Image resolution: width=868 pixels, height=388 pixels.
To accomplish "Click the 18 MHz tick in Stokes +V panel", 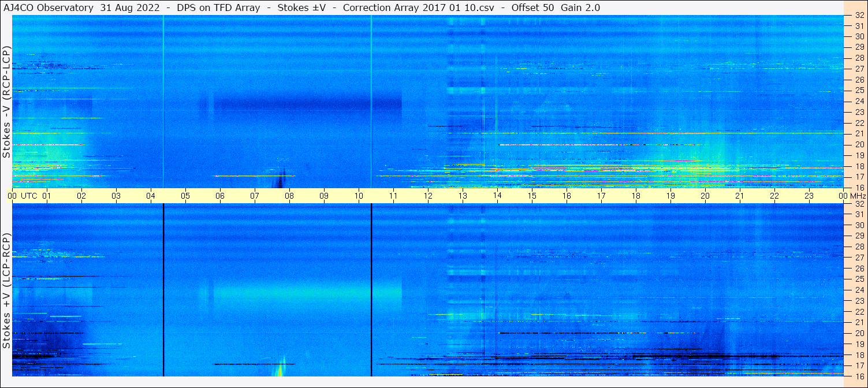I will [x=859, y=355].
